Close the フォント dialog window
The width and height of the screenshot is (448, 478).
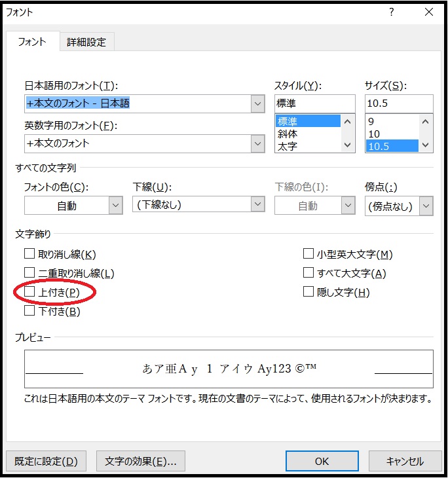pyautogui.click(x=429, y=12)
